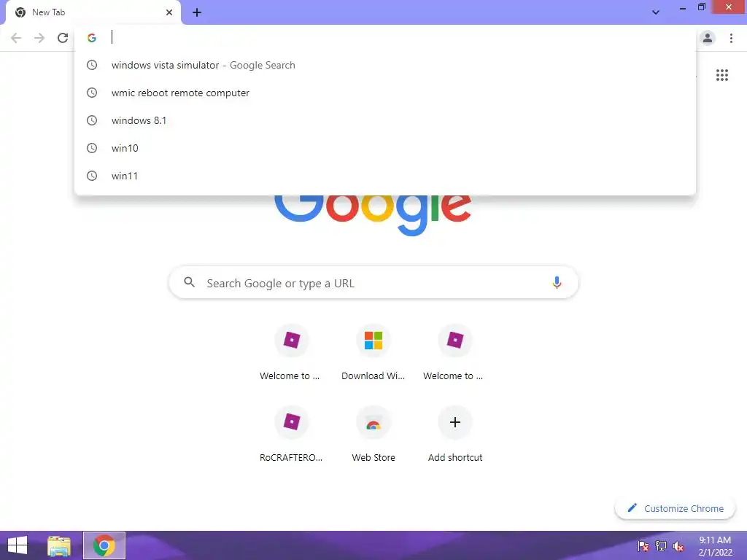This screenshot has height=560, width=747.
Task: Open the 'RoCRAFTERO...' shortcut
Action: 291,435
